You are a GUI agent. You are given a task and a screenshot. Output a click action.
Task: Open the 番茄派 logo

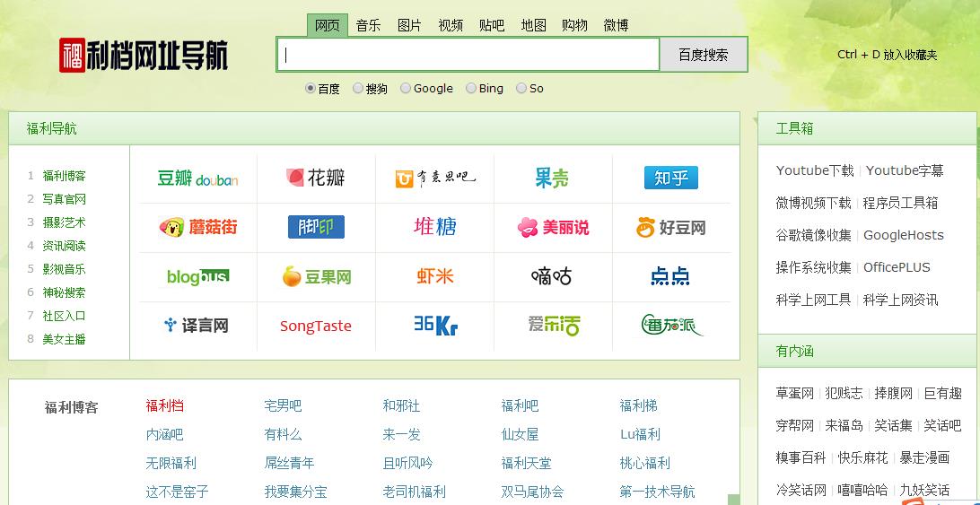672,325
